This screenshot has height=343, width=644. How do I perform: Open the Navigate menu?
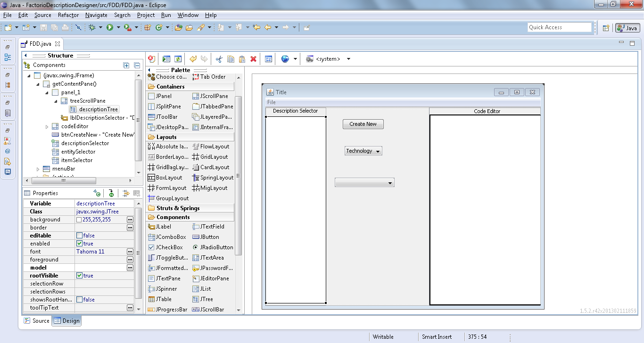(x=96, y=15)
